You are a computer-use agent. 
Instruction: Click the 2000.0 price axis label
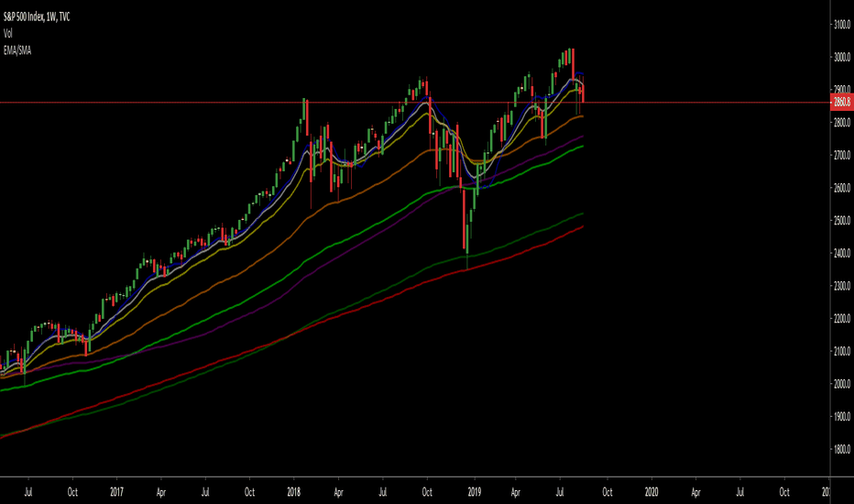[842, 384]
